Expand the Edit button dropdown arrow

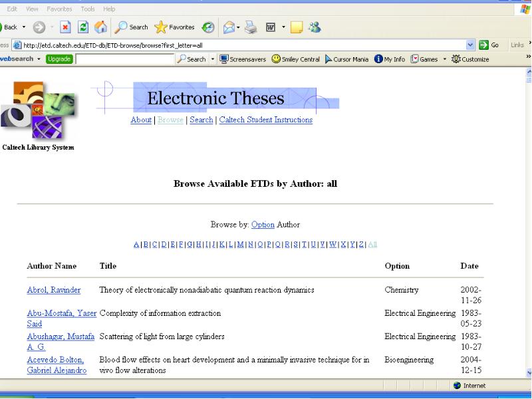coord(283,27)
